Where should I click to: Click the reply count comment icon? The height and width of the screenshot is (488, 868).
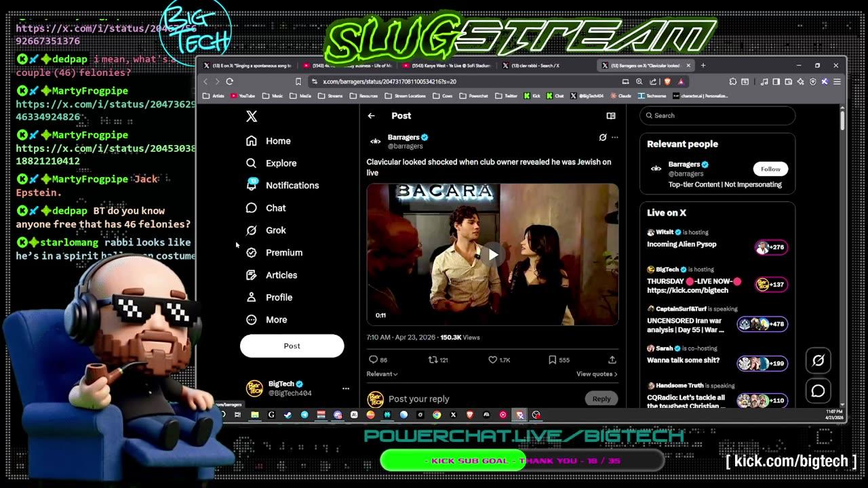(x=373, y=360)
